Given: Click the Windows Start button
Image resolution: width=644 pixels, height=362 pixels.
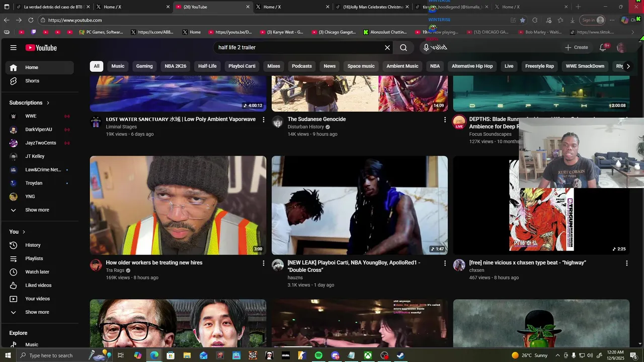Looking at the screenshot, I should [8, 355].
